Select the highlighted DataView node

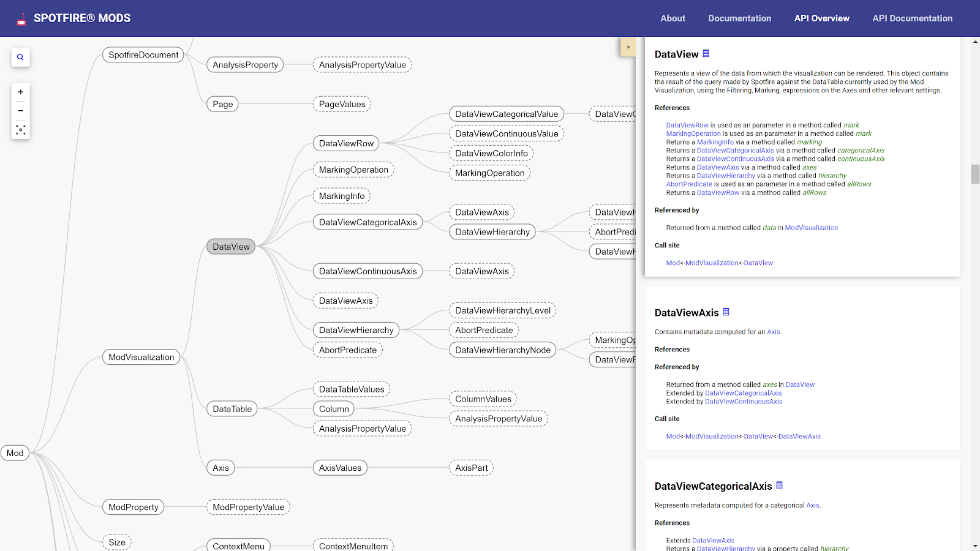(x=231, y=247)
